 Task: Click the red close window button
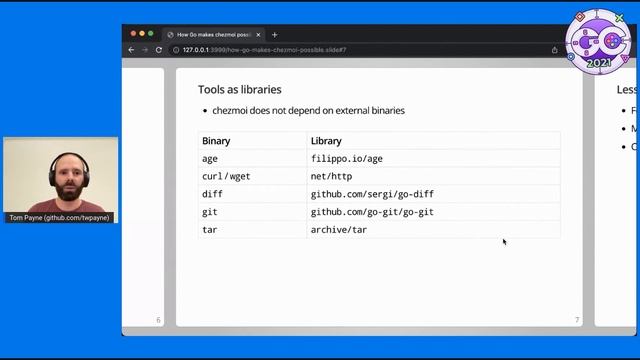133,33
